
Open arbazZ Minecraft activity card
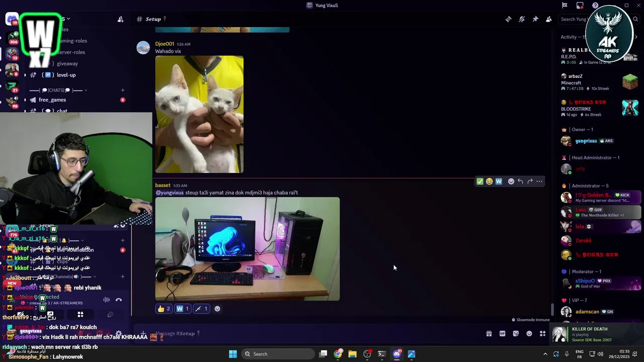click(599, 82)
